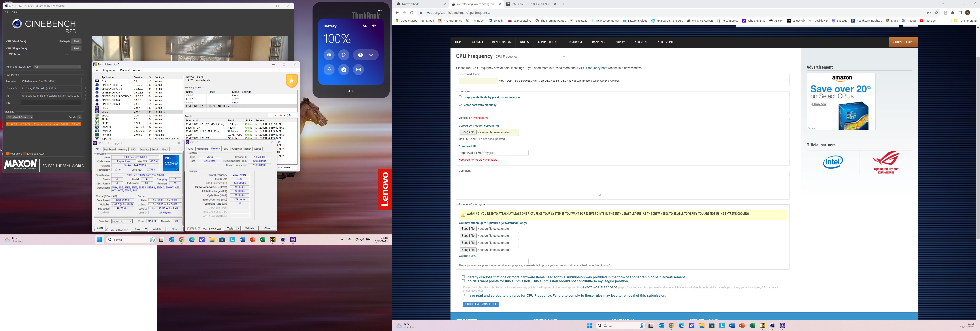Toggle rapid charge lightning button
The height and width of the screenshot is (331, 980).
pyautogui.click(x=343, y=55)
